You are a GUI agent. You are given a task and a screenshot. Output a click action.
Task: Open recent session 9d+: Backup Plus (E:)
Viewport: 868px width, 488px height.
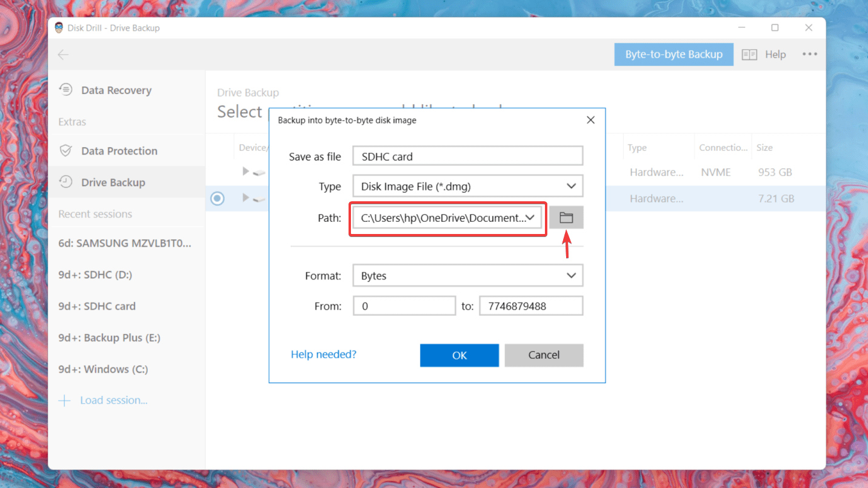coord(109,338)
